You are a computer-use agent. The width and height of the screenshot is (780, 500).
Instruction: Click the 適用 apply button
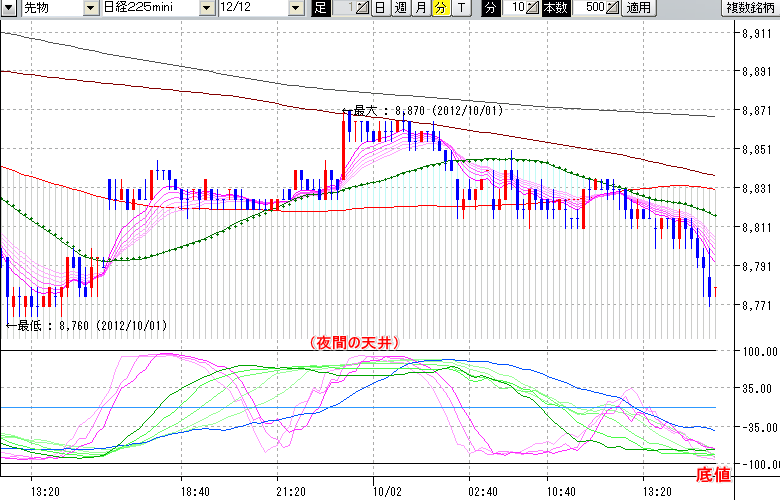(638, 8)
